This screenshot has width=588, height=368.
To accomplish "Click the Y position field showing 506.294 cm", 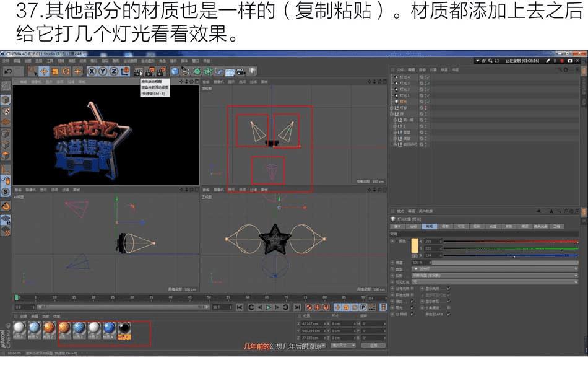I will [x=313, y=331].
